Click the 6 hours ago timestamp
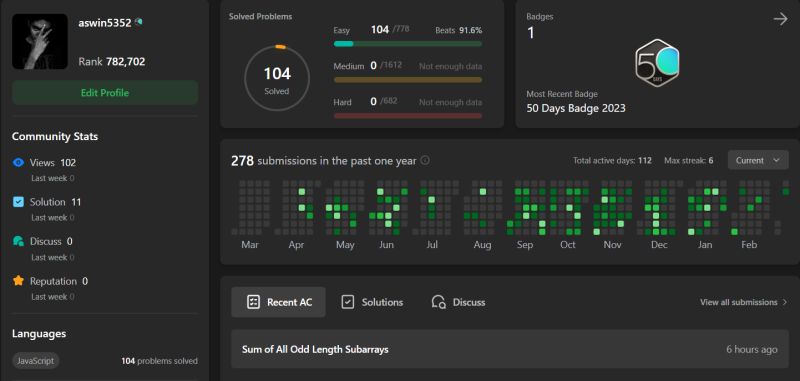This screenshot has height=381, width=800. pyautogui.click(x=752, y=349)
